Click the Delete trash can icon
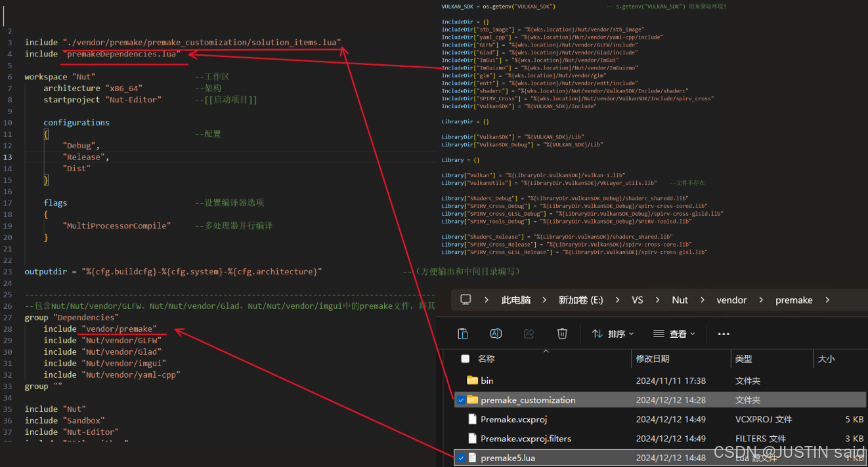 (562, 334)
